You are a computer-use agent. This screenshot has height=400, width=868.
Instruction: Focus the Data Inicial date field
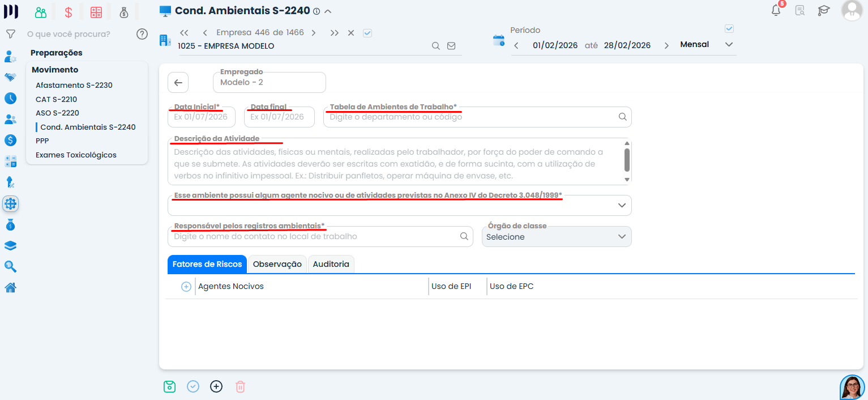click(x=202, y=117)
